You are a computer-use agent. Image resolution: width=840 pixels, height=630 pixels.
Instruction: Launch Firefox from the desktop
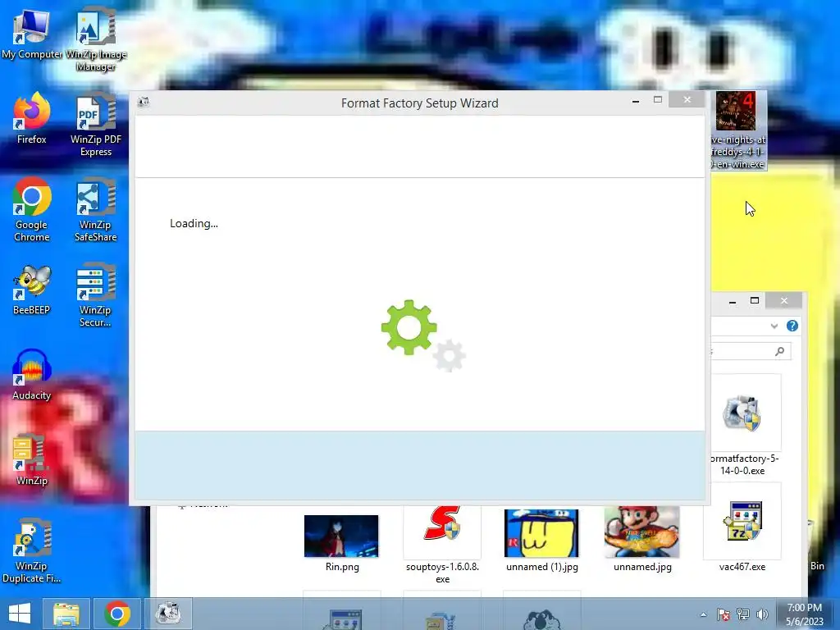pyautogui.click(x=32, y=118)
